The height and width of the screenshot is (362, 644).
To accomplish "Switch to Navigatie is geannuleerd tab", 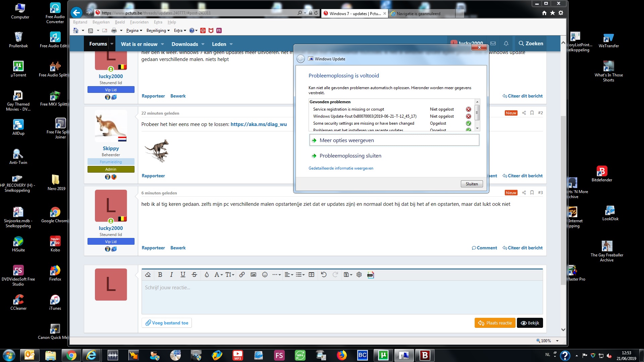I will tap(418, 14).
